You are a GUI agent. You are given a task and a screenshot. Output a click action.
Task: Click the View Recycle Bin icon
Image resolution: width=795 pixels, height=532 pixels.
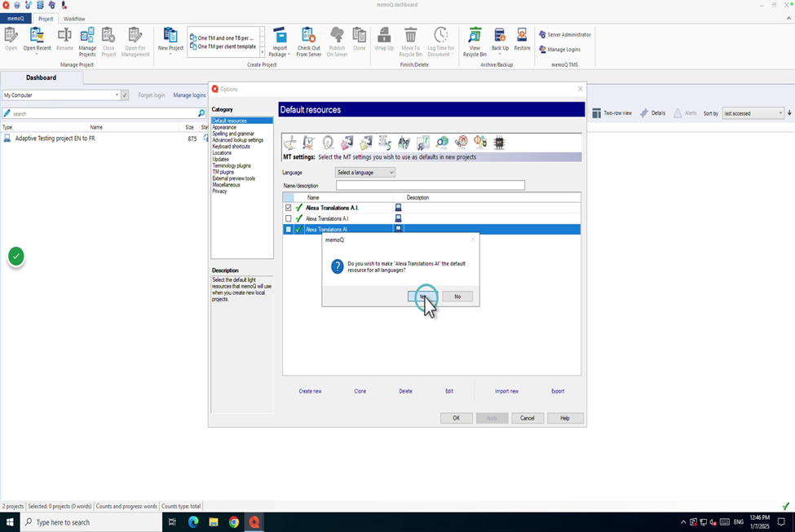[x=475, y=42]
